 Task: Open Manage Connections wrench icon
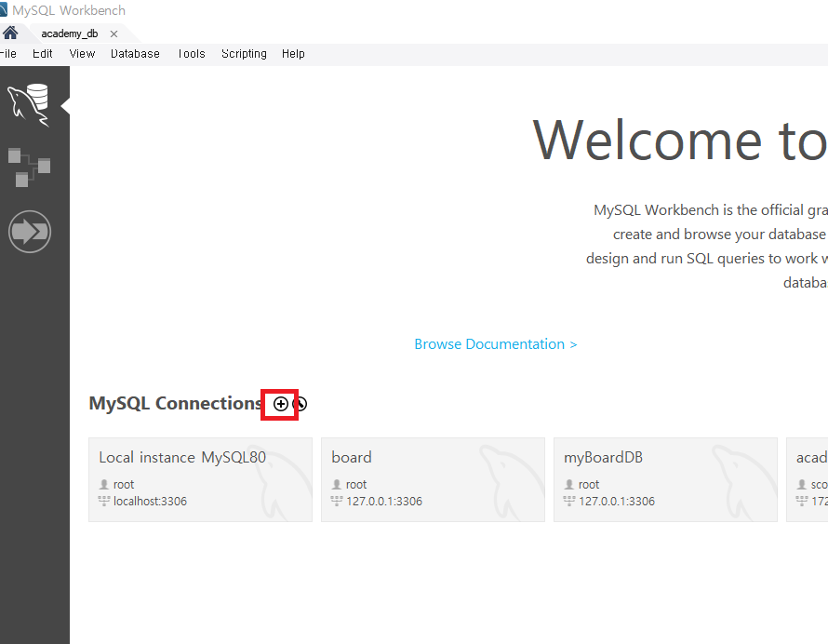click(x=300, y=404)
